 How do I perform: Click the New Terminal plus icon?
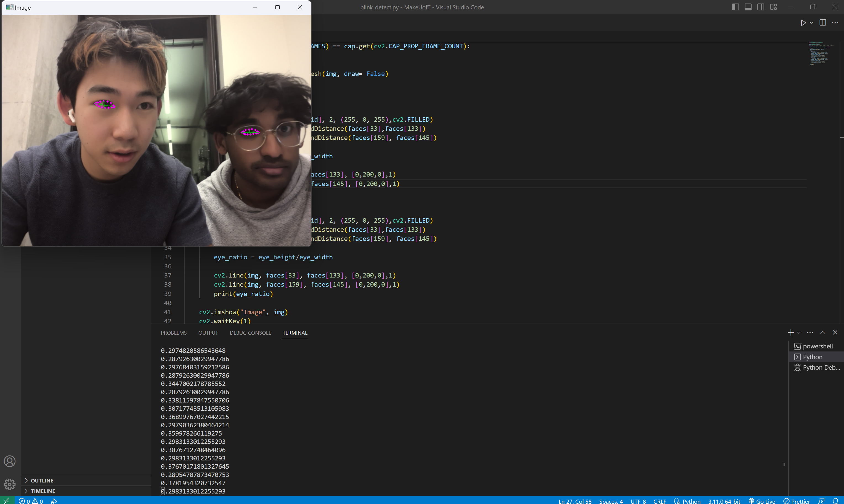point(791,332)
